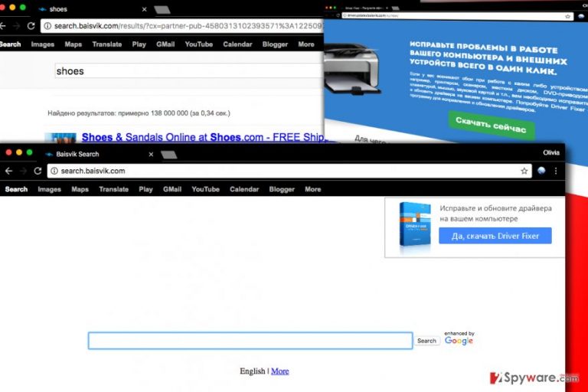Close the Baisvik Search tab
The image size is (588, 392).
(x=151, y=154)
